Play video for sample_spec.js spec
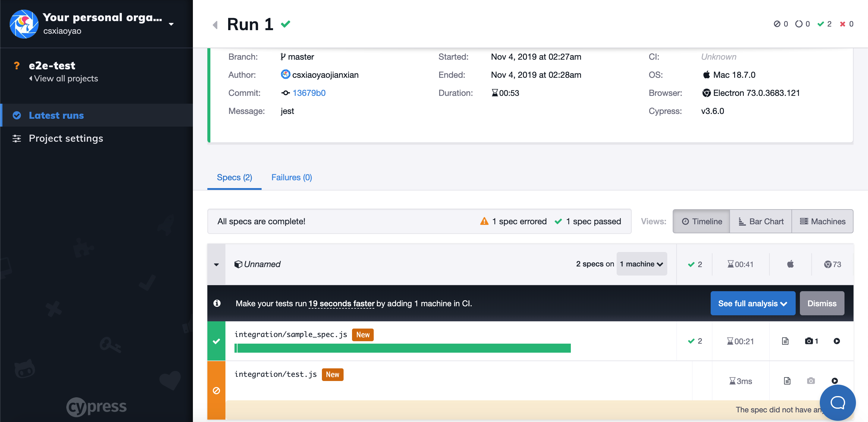Screen dimensions: 868x422 (x=837, y=341)
